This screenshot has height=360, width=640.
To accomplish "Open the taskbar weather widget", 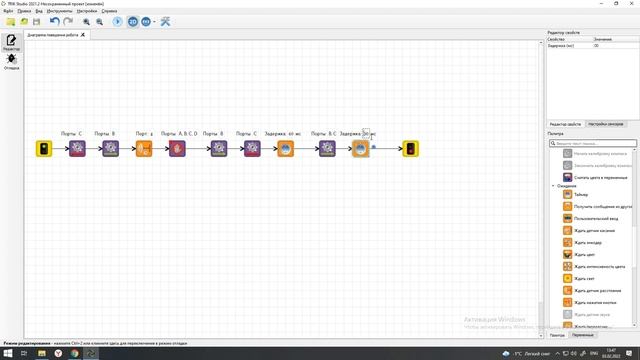I will [526, 353].
